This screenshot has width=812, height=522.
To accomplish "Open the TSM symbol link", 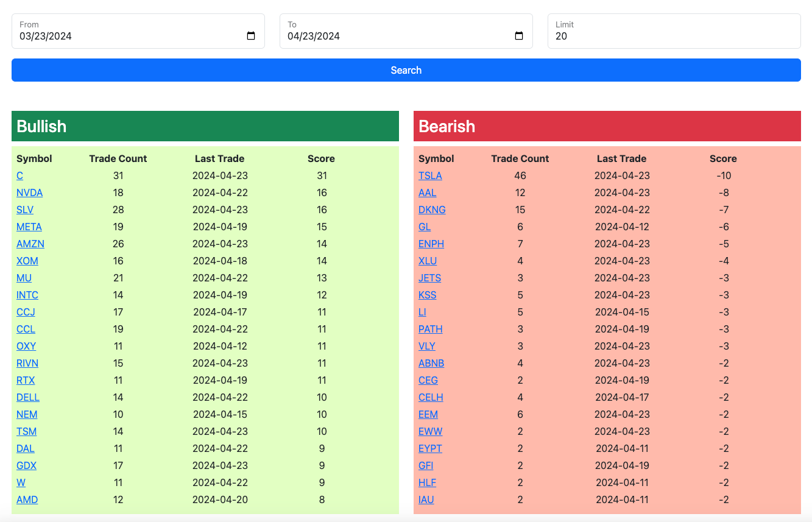I will 26,431.
